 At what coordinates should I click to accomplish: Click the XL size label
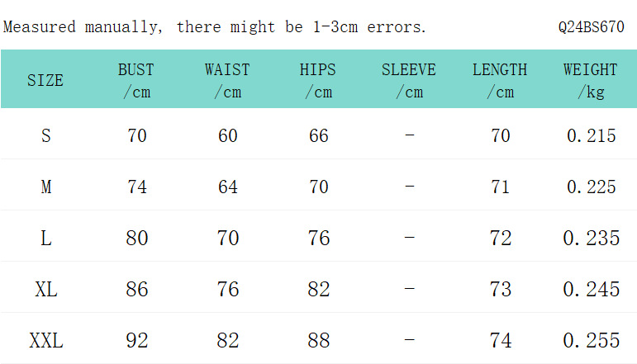click(45, 289)
